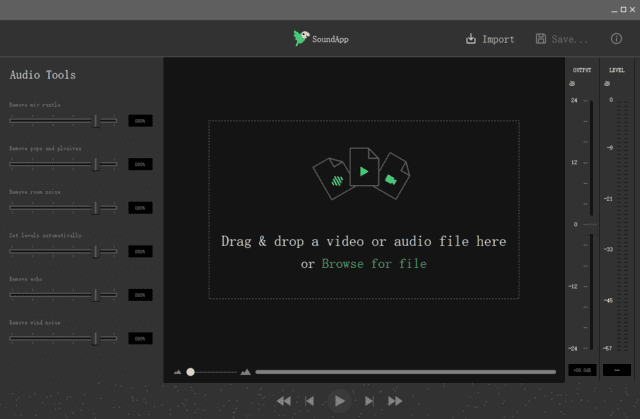Screen dimensions: 640x419
Task: Click the large zoom-in mountain icon
Action: pos(245,372)
